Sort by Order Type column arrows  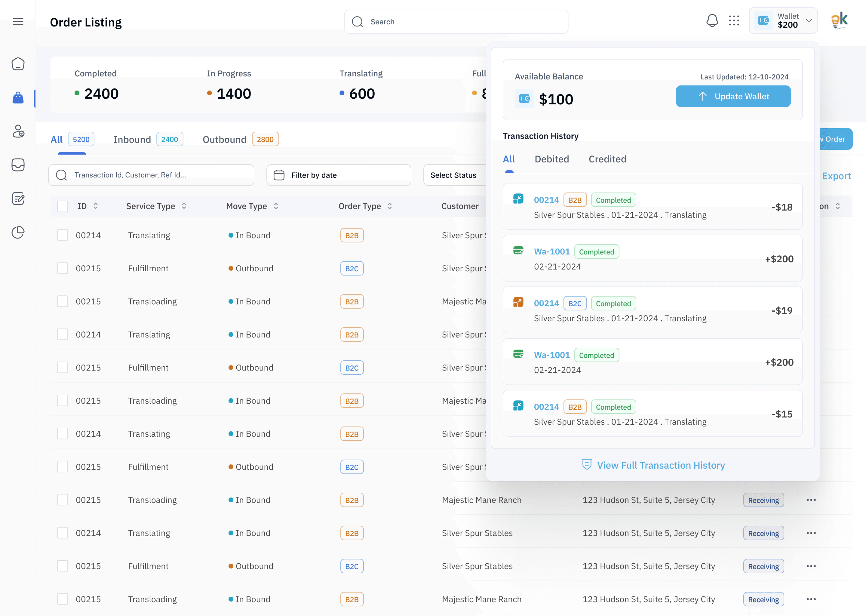tap(390, 206)
